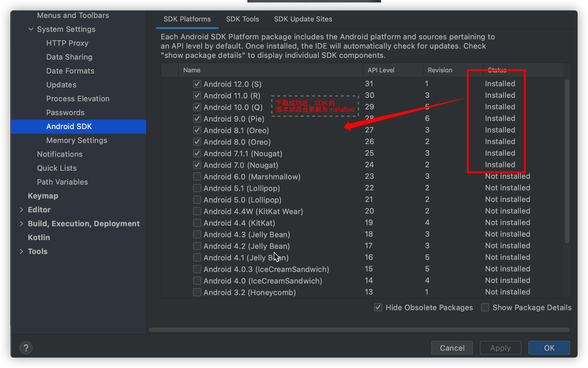The image size is (588, 368).
Task: Open the SDK Update Sites tab
Action: (x=303, y=19)
